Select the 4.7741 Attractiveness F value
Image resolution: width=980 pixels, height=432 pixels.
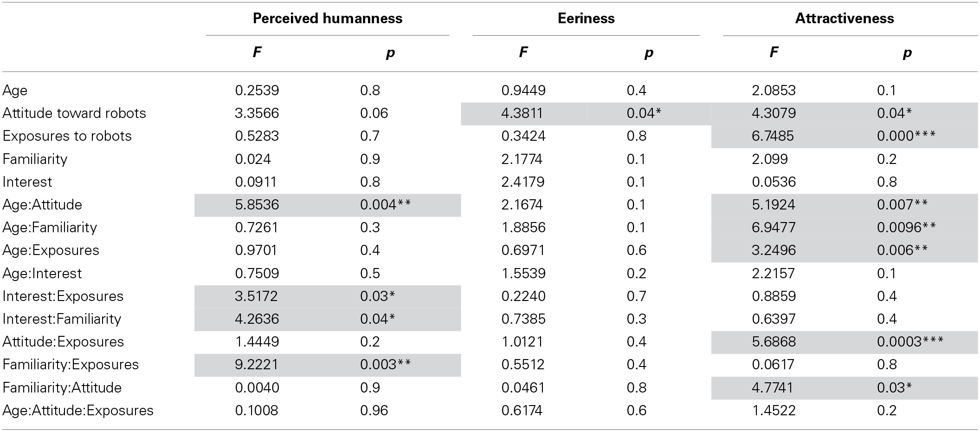[773, 388]
